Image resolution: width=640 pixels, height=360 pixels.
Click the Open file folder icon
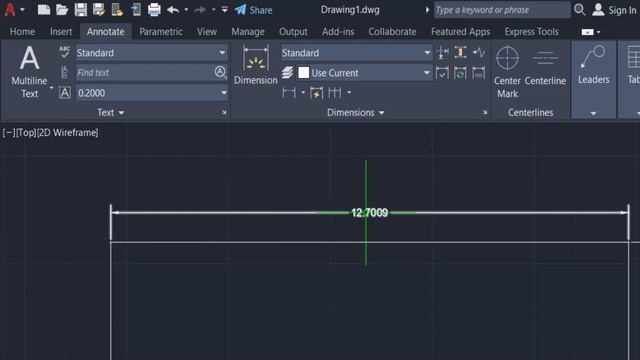(62, 9)
